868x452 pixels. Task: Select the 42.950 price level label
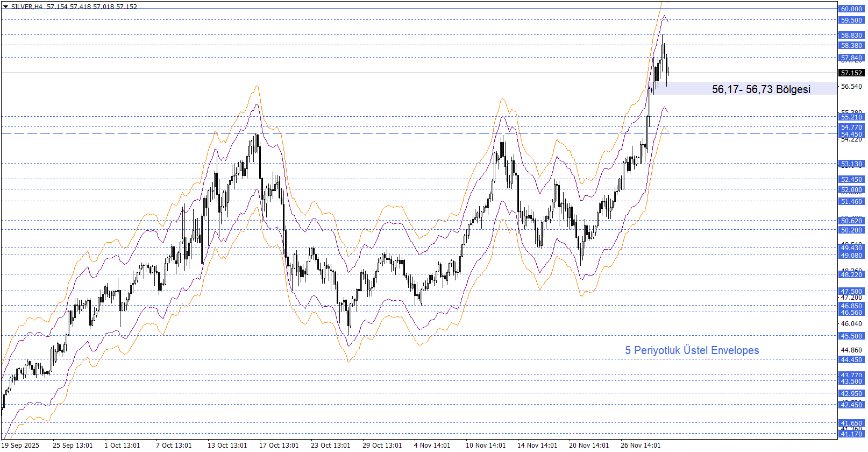851,394
